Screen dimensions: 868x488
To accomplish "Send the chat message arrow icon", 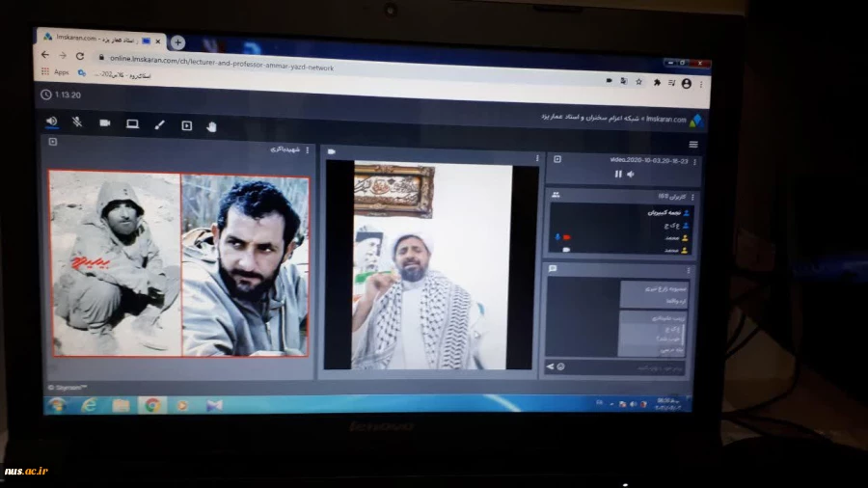I will coord(551,366).
